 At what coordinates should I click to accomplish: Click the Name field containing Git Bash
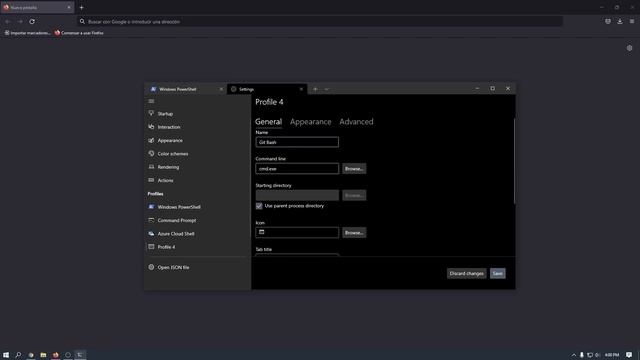[x=297, y=142]
